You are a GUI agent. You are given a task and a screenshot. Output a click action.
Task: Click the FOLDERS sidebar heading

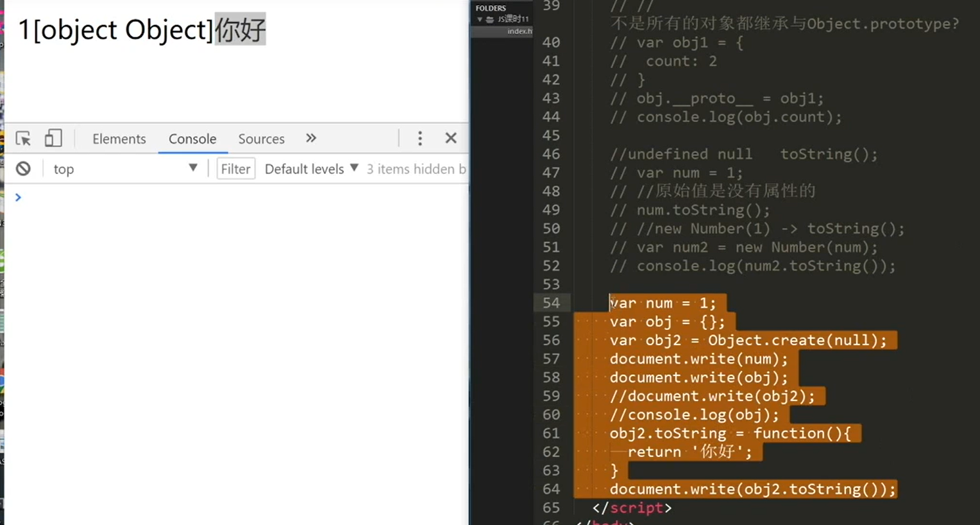click(x=491, y=8)
